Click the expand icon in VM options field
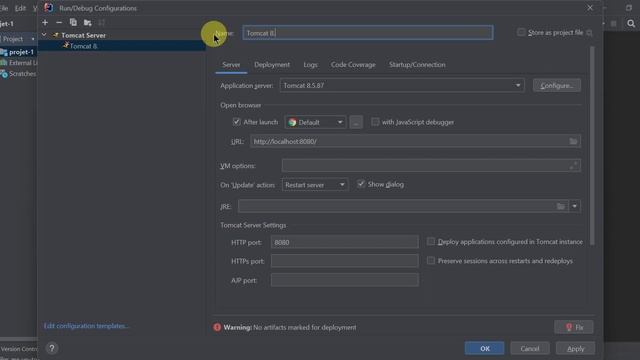Viewport: 640px width, 360px height. click(573, 165)
